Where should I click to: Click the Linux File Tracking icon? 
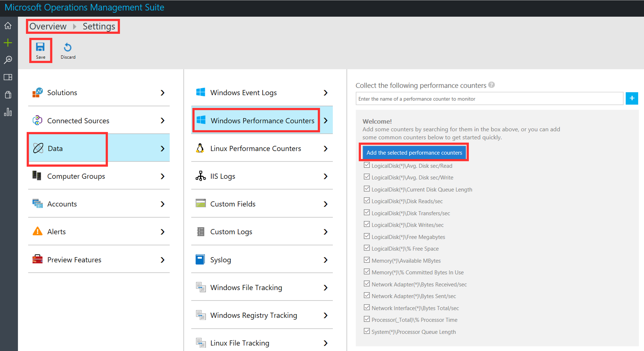tap(201, 343)
